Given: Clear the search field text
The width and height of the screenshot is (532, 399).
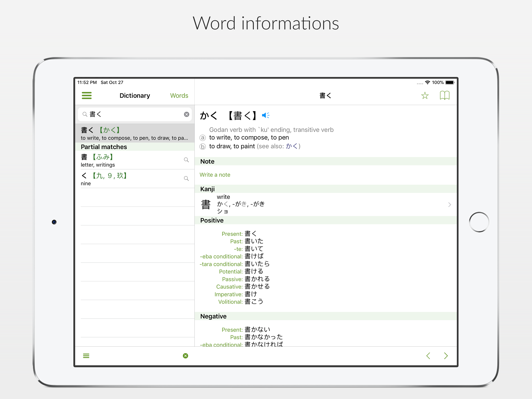Looking at the screenshot, I should (186, 114).
